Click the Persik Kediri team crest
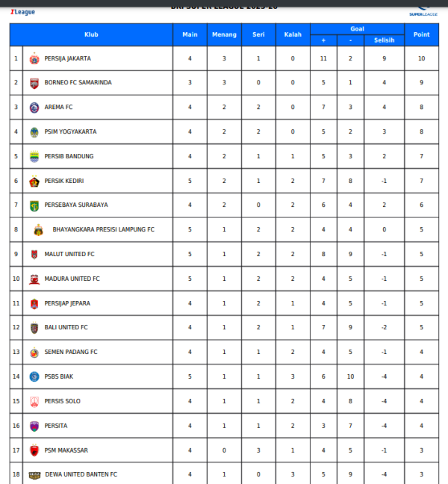The width and height of the screenshot is (448, 484). click(x=34, y=181)
